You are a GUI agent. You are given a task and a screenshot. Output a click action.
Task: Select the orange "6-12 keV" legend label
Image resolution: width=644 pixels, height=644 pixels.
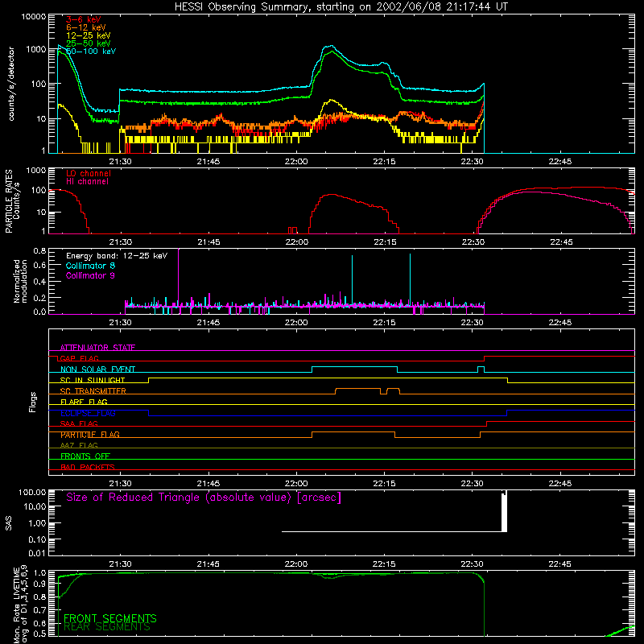coord(86,27)
